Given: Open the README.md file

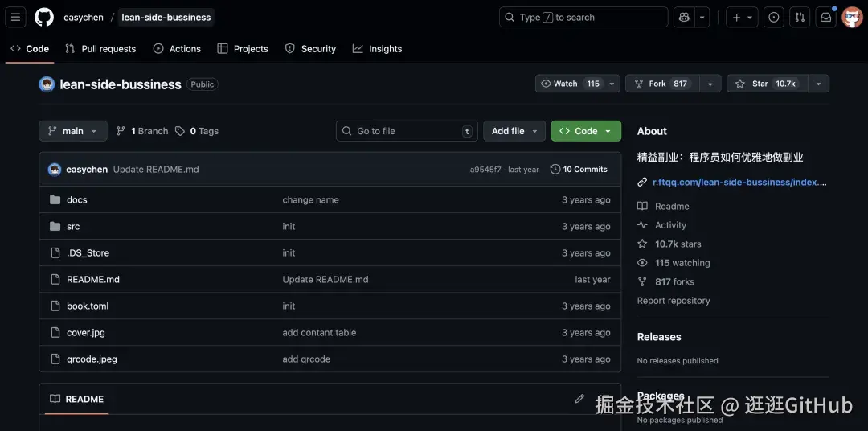Looking at the screenshot, I should [93, 280].
